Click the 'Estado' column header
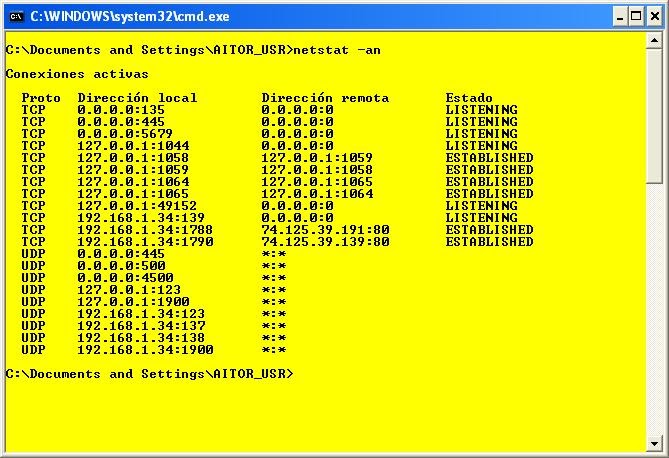669x458 pixels. [x=469, y=98]
